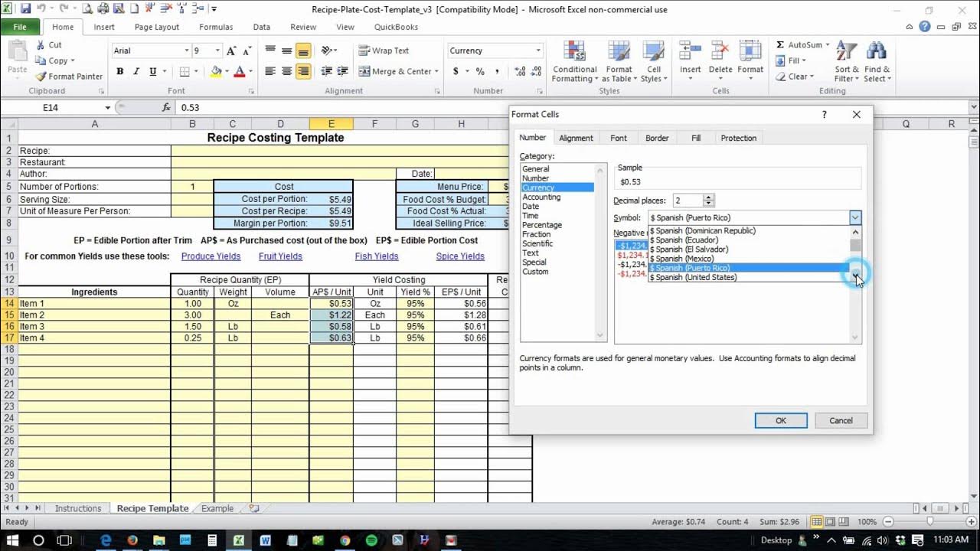Apply percent style format
The width and height of the screenshot is (980, 551).
click(x=480, y=71)
